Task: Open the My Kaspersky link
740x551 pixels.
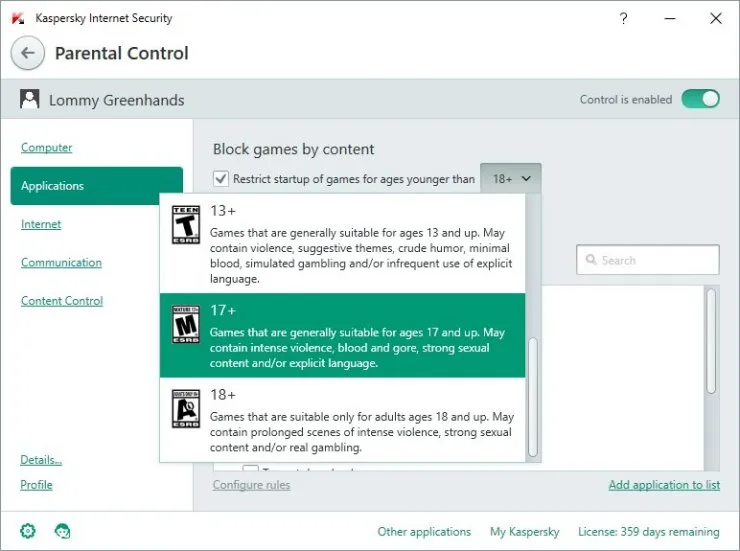Action: pyautogui.click(x=524, y=532)
